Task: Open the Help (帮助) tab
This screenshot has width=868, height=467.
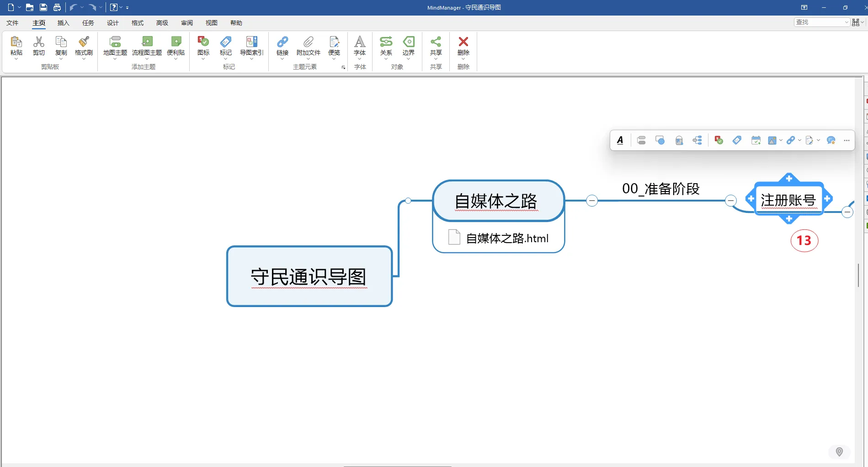Action: (236, 23)
